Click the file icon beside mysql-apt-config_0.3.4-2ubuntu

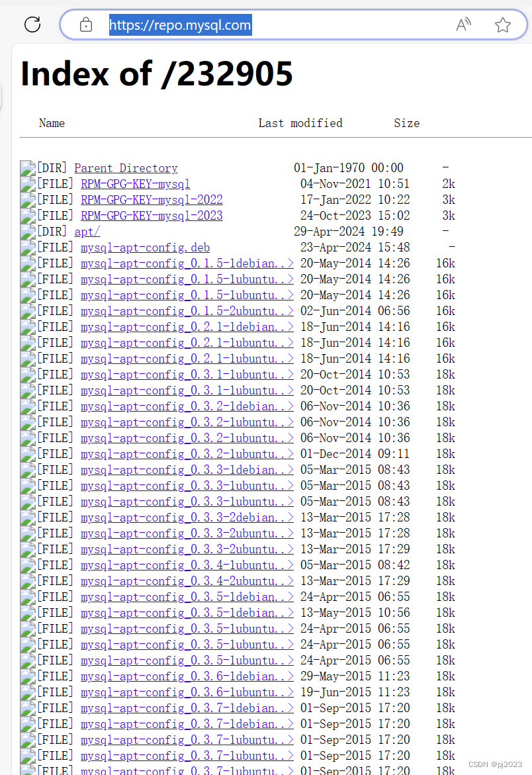(x=28, y=581)
